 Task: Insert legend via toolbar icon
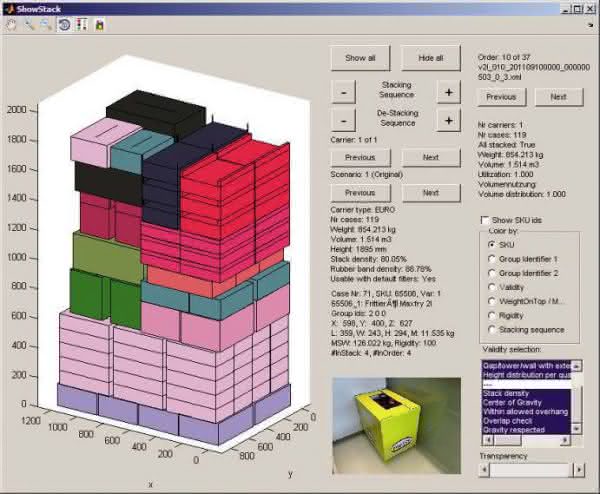99,25
